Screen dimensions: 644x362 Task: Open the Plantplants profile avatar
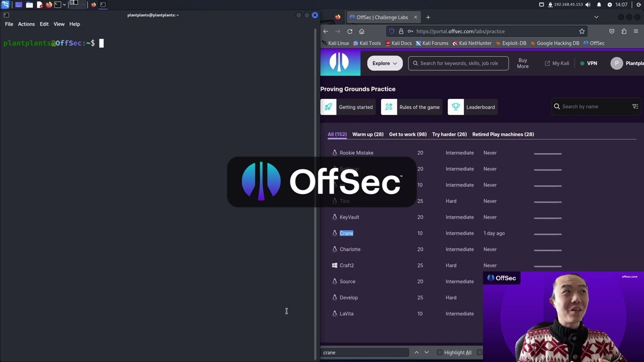pyautogui.click(x=617, y=63)
